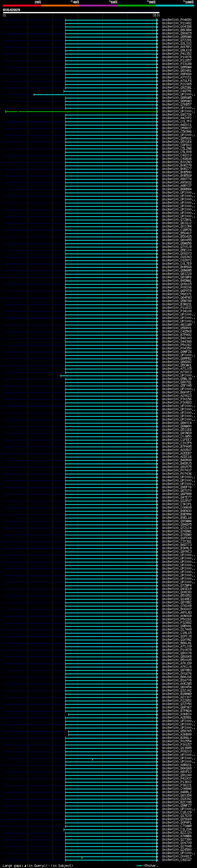The width and height of the screenshot is (197, 868).
Task: Select the UniRef100_Q9NFZ7 entry
Action: tap(176, 805)
